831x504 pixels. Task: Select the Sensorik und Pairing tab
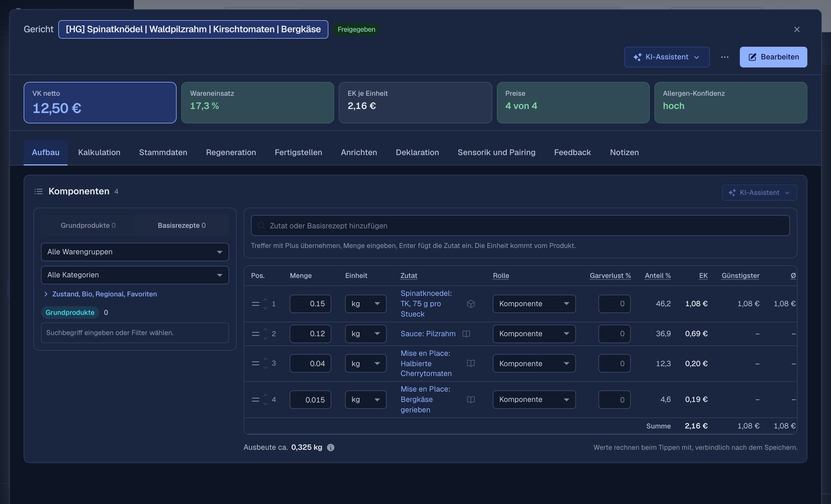[x=496, y=152]
